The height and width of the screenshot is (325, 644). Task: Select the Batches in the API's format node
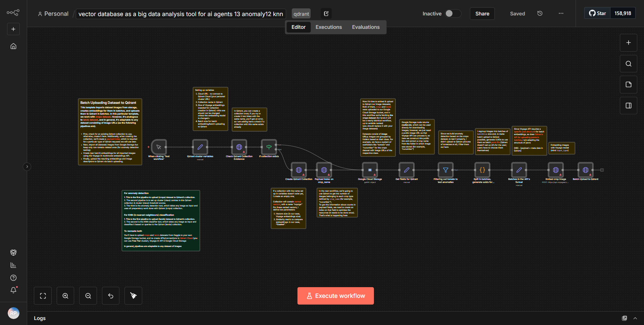point(519,170)
